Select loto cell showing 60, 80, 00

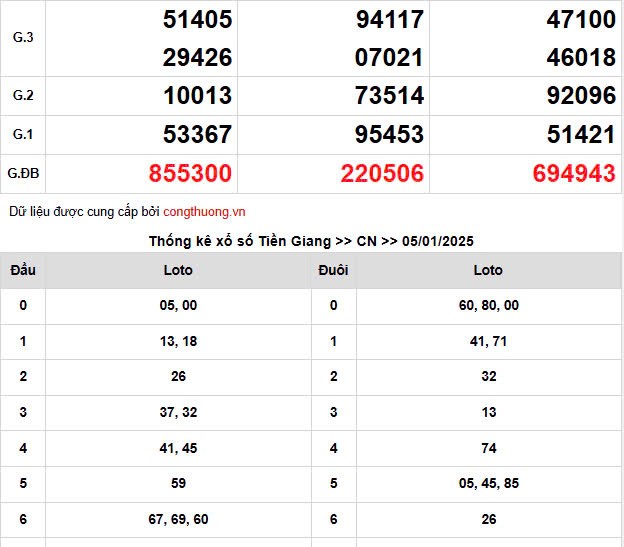[x=489, y=305]
